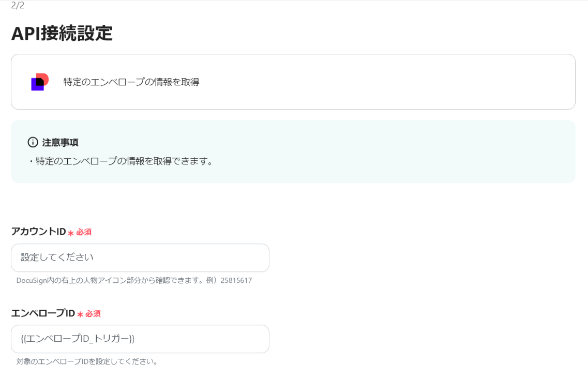Click the API接続設定 heading
This screenshot has width=588, height=380.
pos(62,34)
